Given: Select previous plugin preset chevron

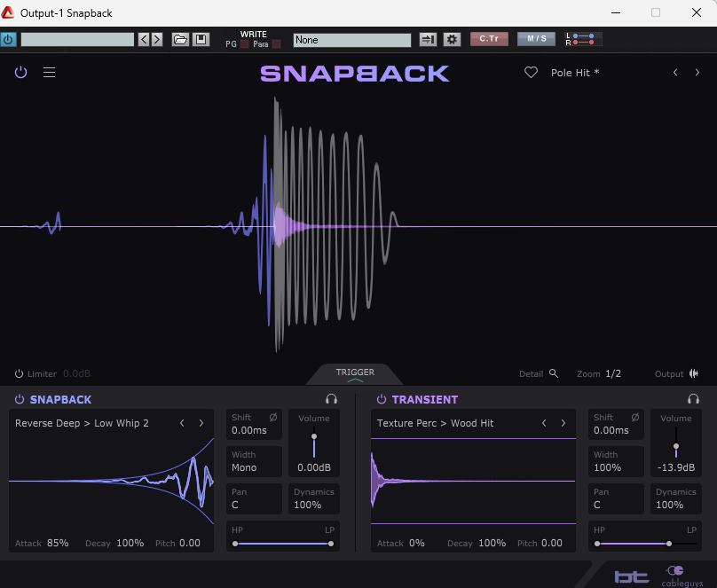Looking at the screenshot, I should [x=675, y=72].
